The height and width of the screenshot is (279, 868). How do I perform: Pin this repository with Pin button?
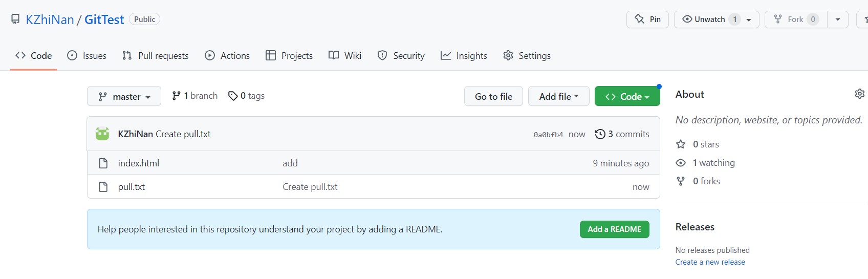pyautogui.click(x=647, y=19)
